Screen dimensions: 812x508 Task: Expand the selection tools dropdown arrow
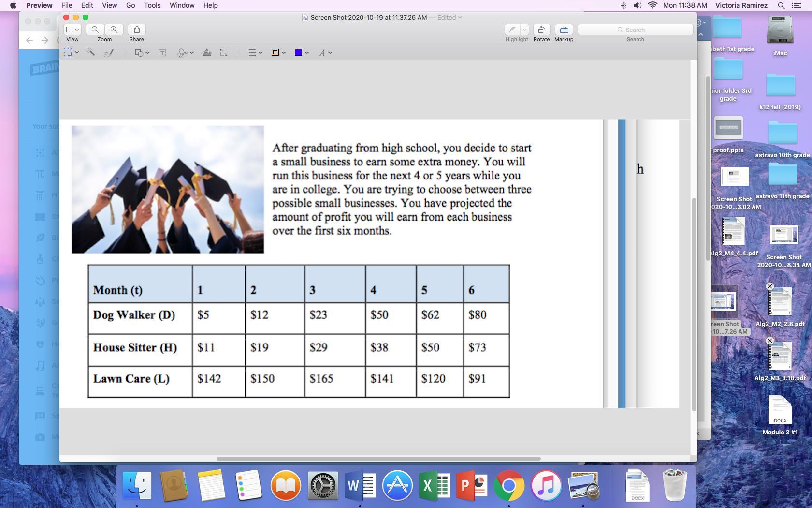coord(77,52)
